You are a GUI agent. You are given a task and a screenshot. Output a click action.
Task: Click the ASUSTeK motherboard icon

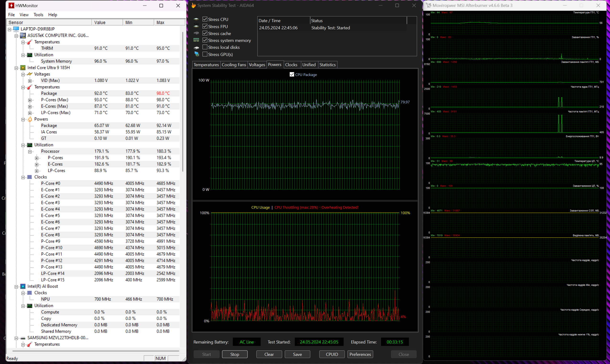pyautogui.click(x=23, y=35)
